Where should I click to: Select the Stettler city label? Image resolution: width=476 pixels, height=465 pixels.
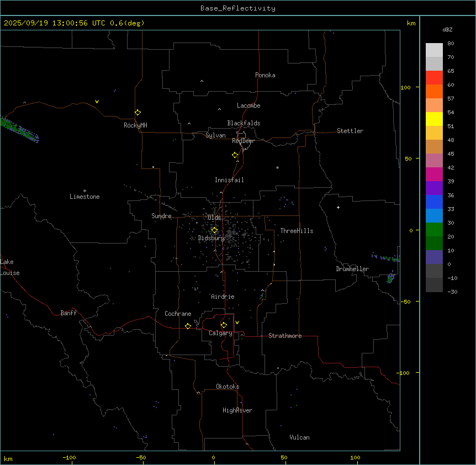[350, 131]
